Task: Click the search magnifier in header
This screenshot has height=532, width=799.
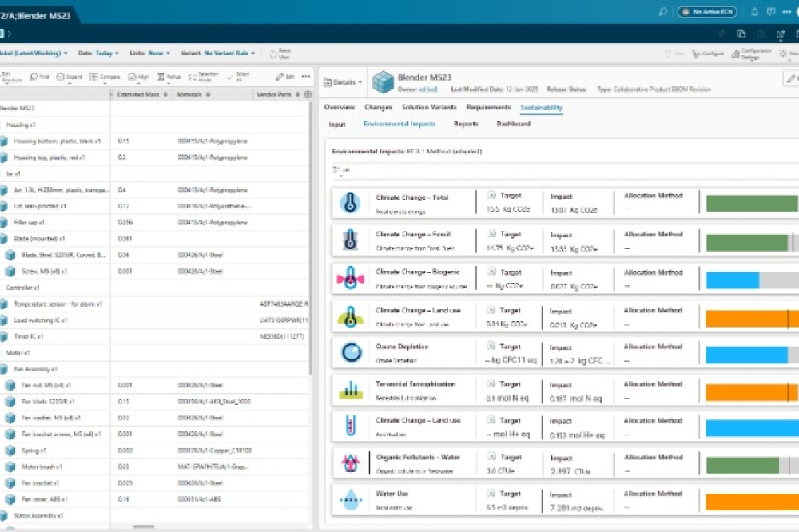Action: point(662,12)
